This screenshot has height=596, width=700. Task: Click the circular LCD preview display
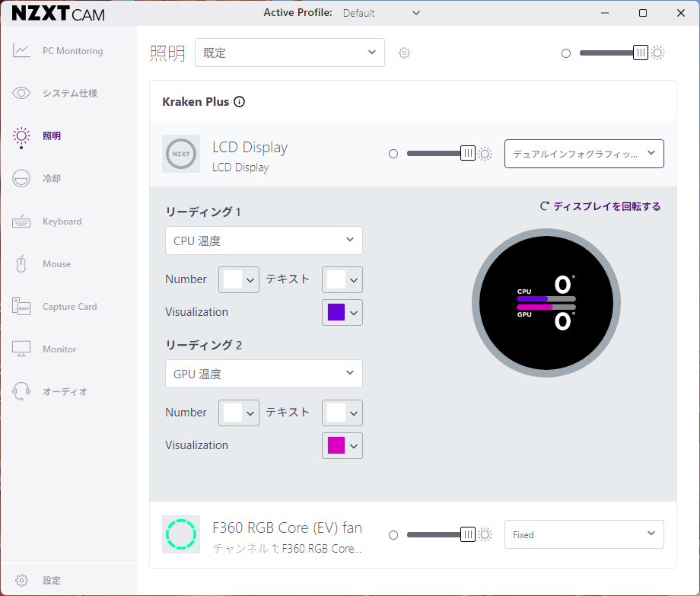pyautogui.click(x=546, y=303)
